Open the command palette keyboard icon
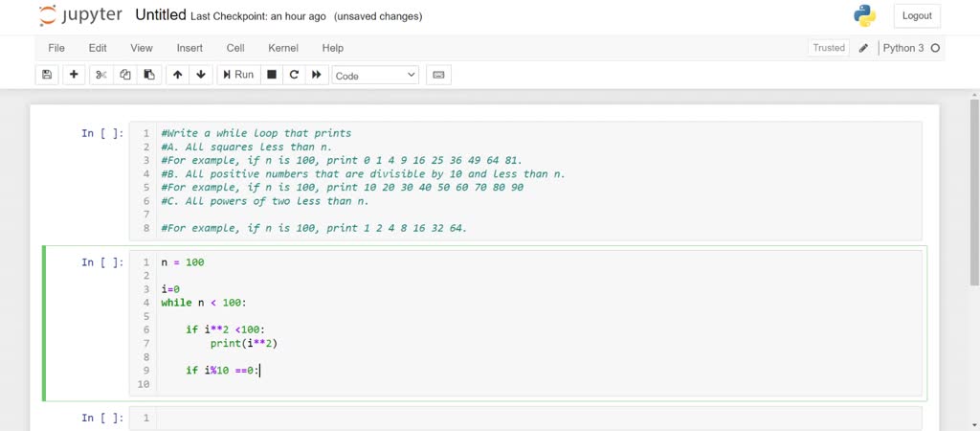Screen dimensions: 980x431 coord(438,75)
